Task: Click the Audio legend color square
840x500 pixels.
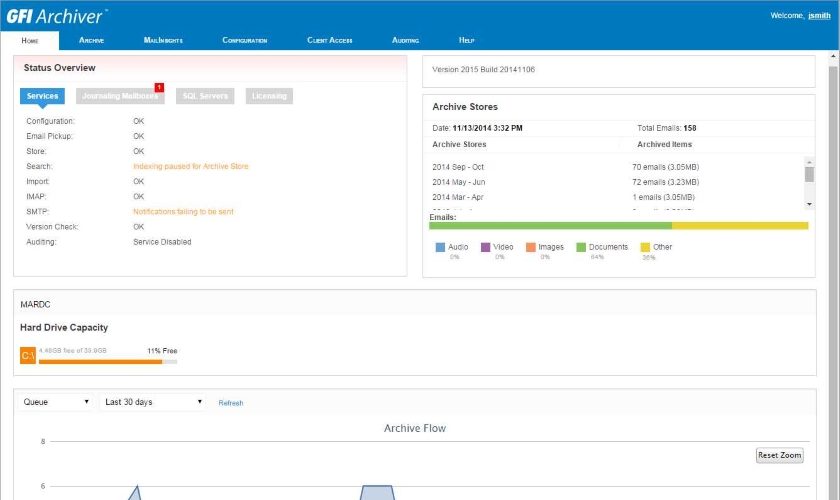Action: [440, 247]
